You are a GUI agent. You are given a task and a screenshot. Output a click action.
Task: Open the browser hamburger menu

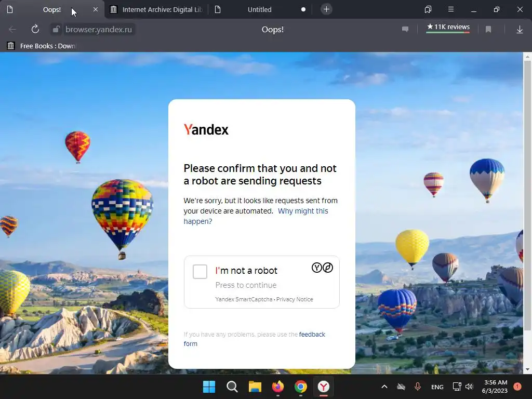pos(451,9)
